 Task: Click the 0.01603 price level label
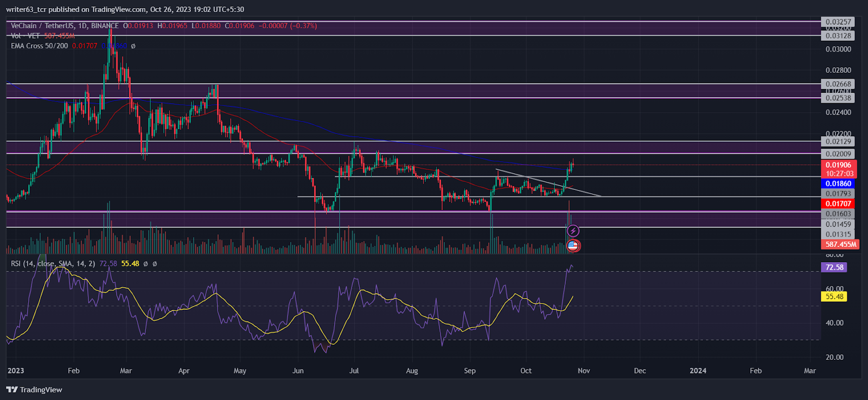coord(839,214)
